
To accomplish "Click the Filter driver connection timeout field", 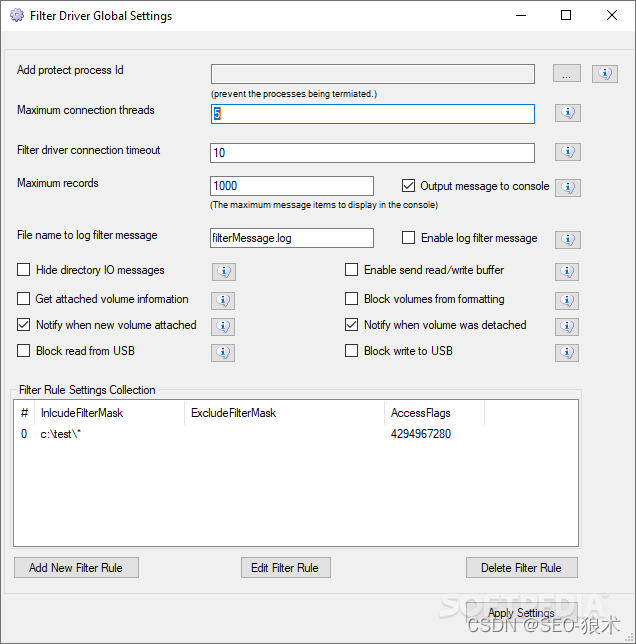I will (x=372, y=153).
